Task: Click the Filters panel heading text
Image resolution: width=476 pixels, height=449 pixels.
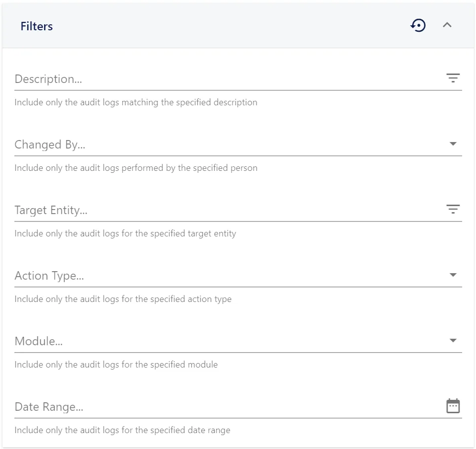Action: pyautogui.click(x=37, y=26)
